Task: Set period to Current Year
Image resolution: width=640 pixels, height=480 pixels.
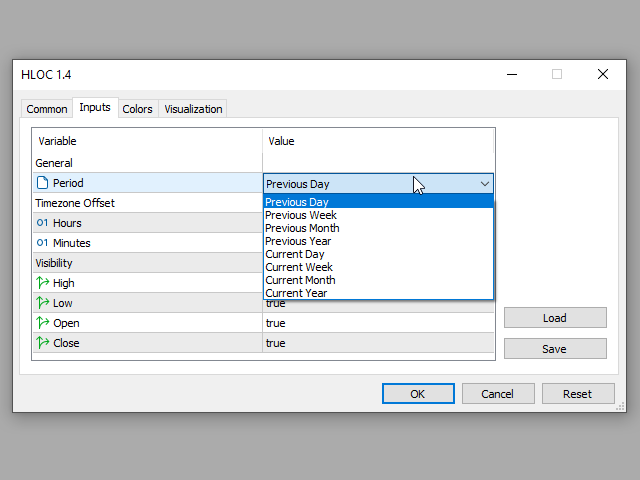Action: click(x=378, y=293)
